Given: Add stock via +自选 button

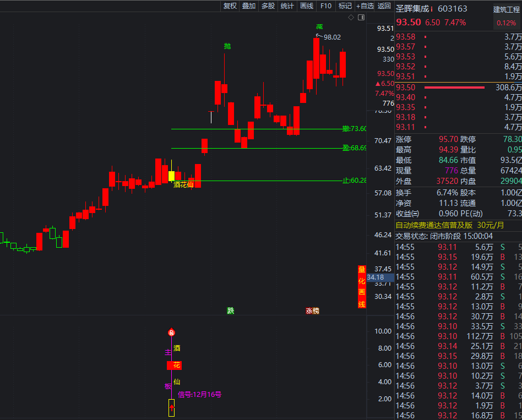Looking at the screenshot, I should [x=365, y=6].
